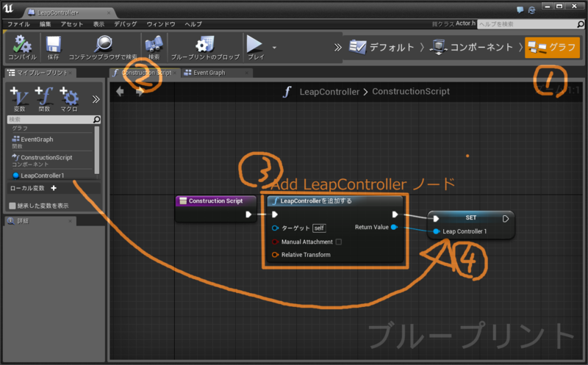Start play with プレイ button
The width and height of the screenshot is (588, 365).
click(255, 47)
